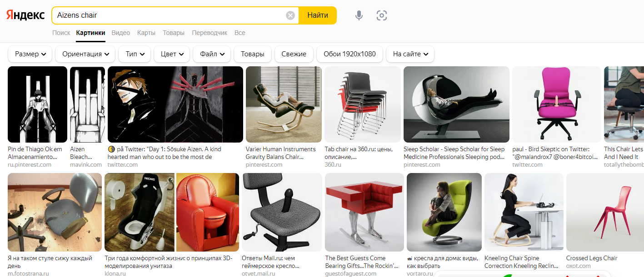
Task: Expand the На сайте filter
Action: point(410,54)
